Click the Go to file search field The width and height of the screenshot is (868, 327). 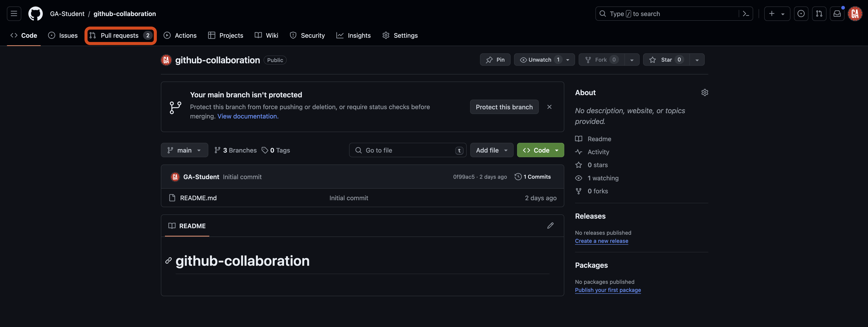(408, 150)
